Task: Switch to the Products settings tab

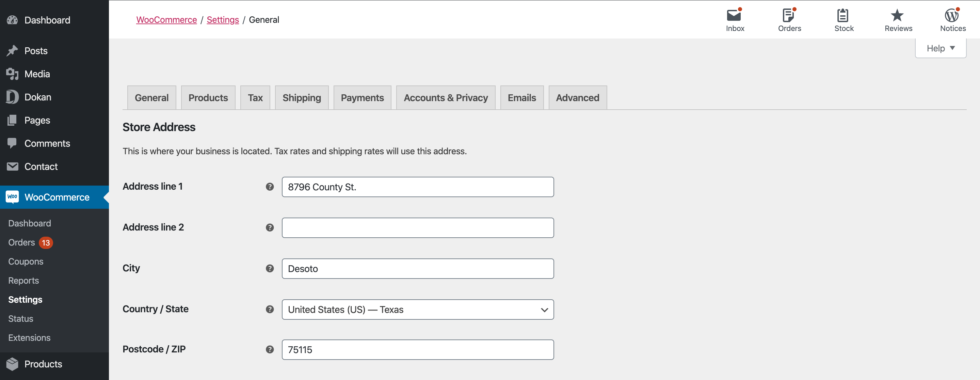Action: pyautogui.click(x=208, y=98)
